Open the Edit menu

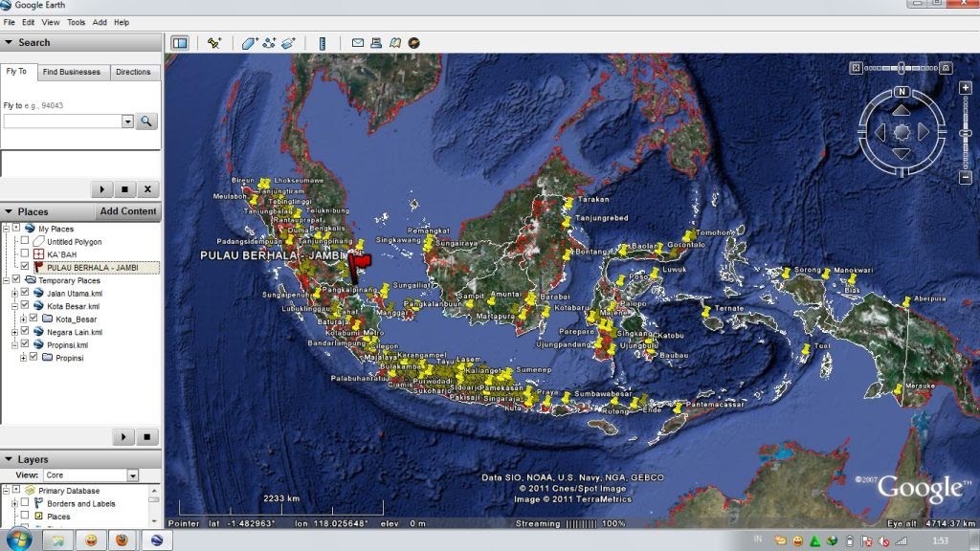(x=28, y=23)
